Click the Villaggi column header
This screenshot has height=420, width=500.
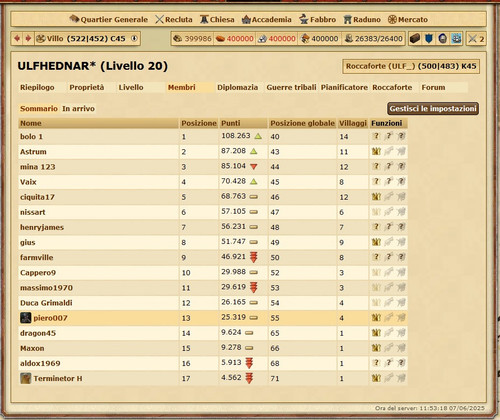(x=353, y=123)
